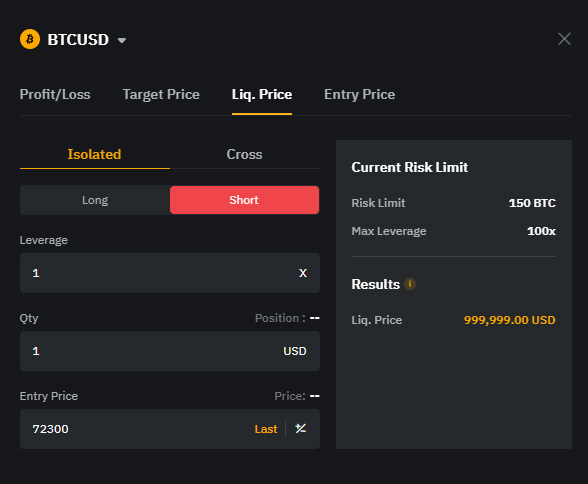Switch to the Profit/Loss tab
Viewport: 588px width, 484px height.
[55, 94]
